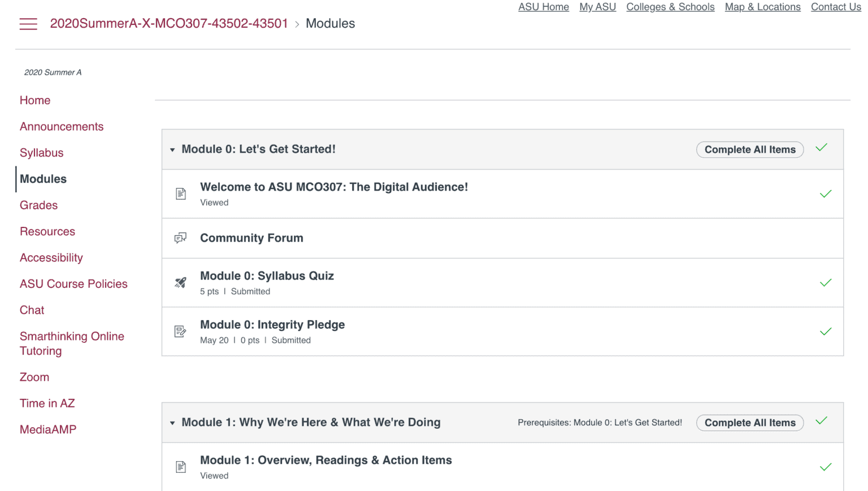Click the checkmark beside Module 1 Overview
This screenshot has height=491, width=868.
pos(825,467)
